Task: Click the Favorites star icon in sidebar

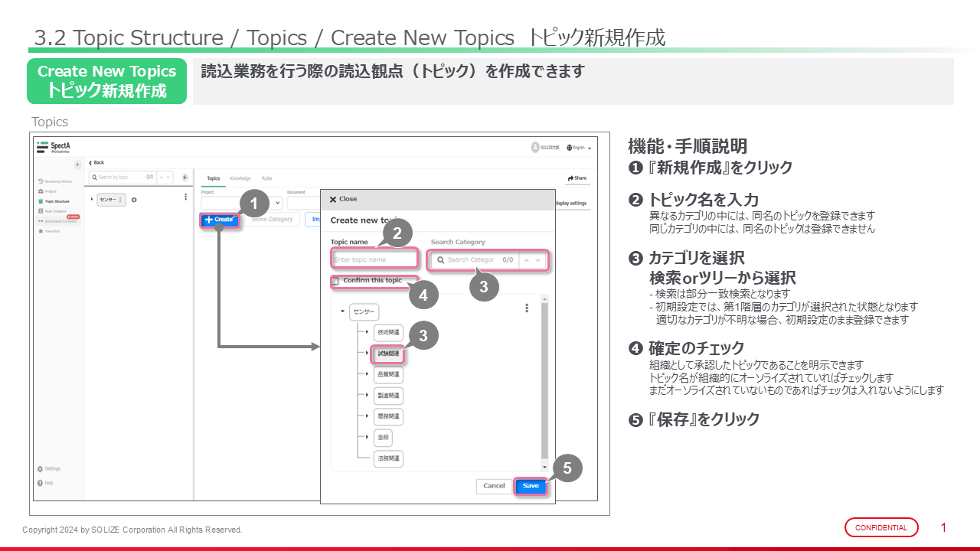Action: [41, 230]
